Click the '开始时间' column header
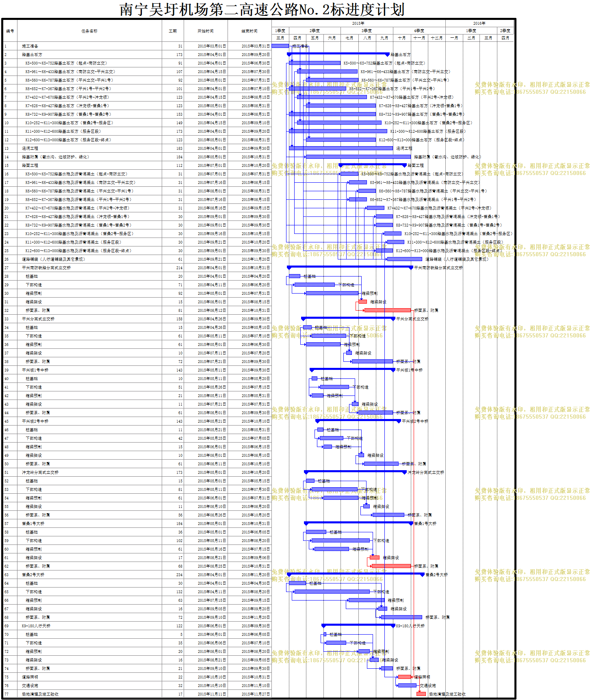The width and height of the screenshot is (590, 700). [x=206, y=31]
